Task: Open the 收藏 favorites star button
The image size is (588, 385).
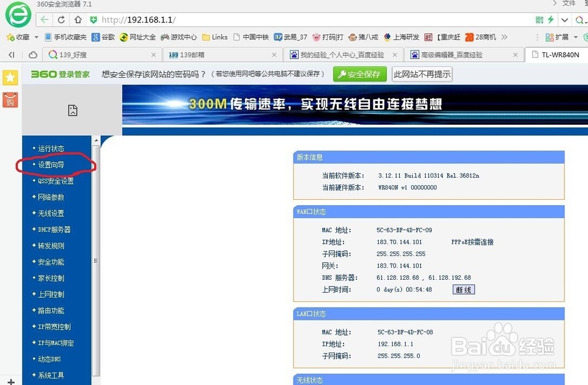Action: click(x=18, y=37)
